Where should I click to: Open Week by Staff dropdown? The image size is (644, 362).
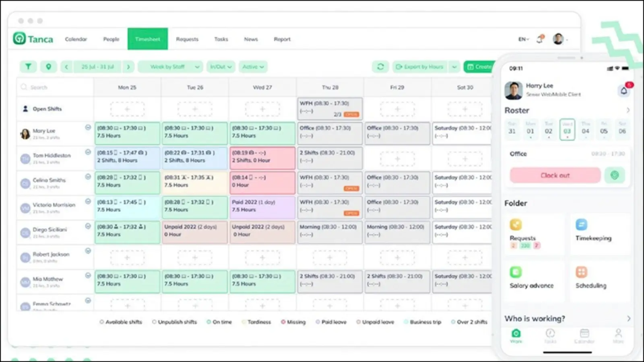pos(170,67)
